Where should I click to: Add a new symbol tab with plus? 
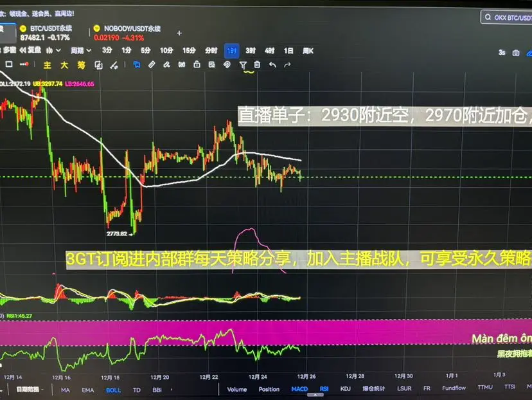[x=179, y=33]
